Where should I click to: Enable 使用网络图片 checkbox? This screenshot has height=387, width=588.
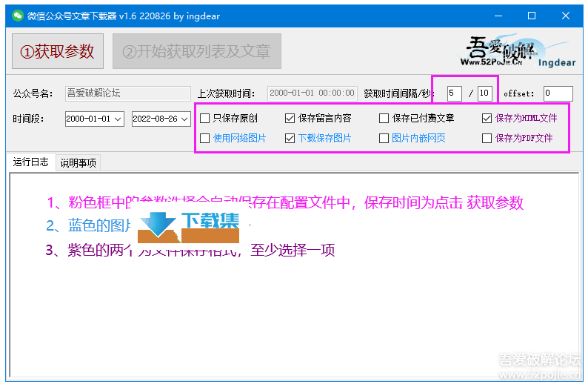pyautogui.click(x=204, y=139)
